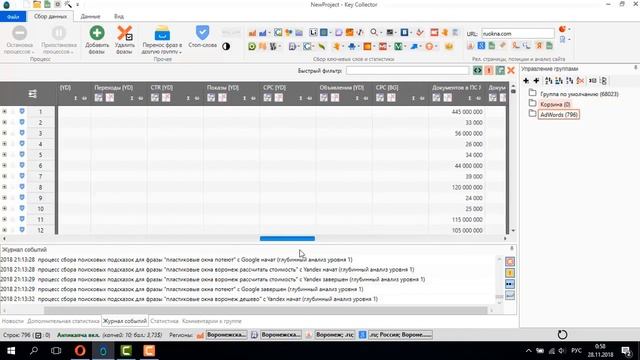Click the black-white half circle icon

(x=226, y=47)
